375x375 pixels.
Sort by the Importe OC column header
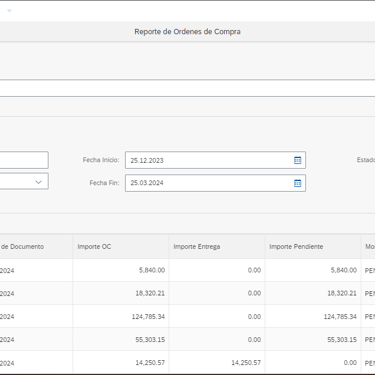click(x=121, y=247)
